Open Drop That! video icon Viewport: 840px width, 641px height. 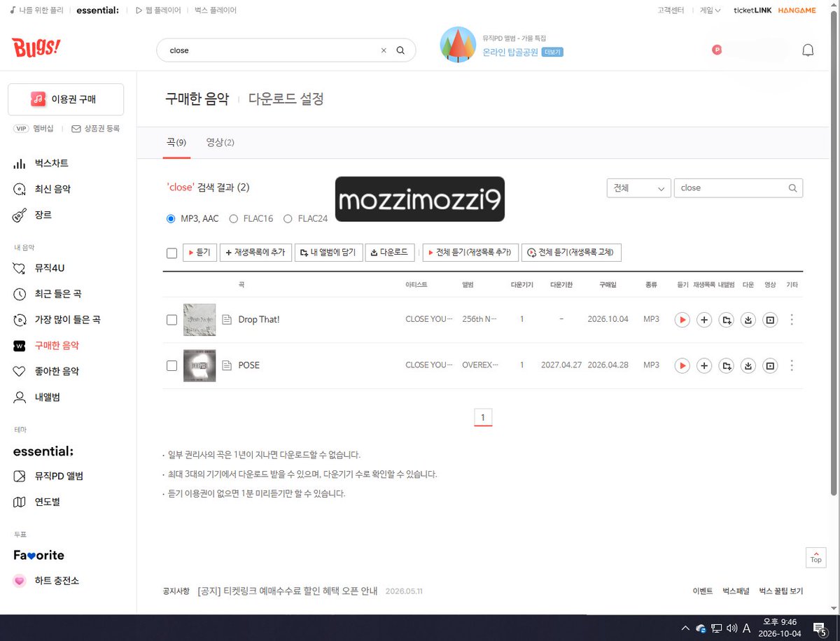[x=770, y=320]
